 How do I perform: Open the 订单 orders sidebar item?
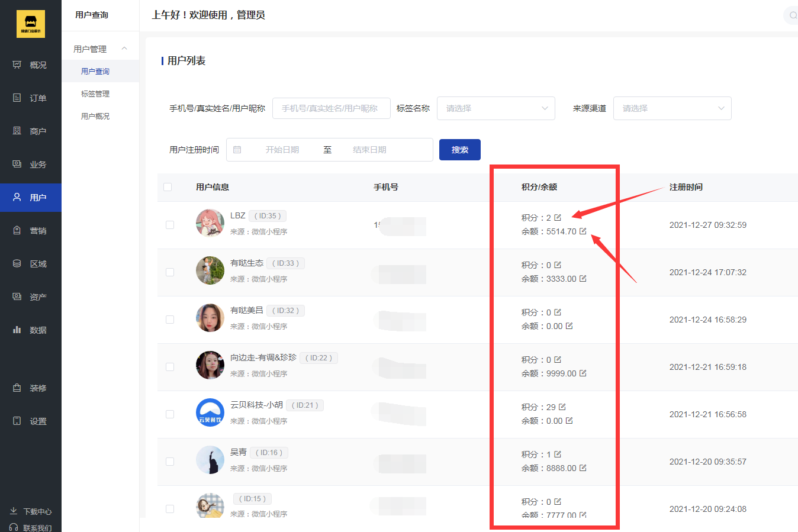pos(31,98)
